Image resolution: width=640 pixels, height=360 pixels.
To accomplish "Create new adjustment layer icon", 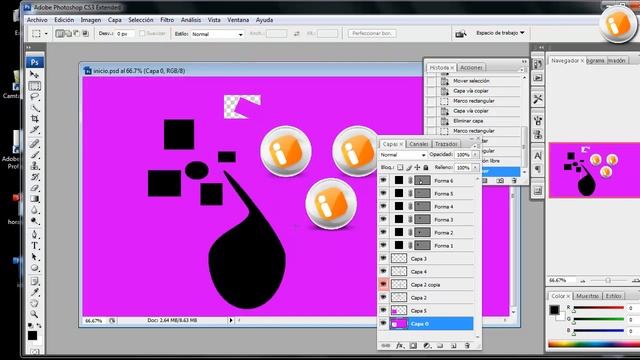I will 427,346.
